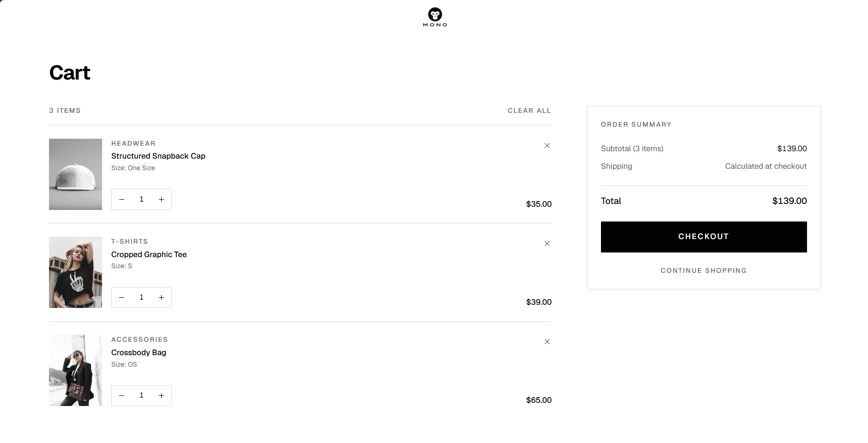Open the Crossbody Bag thumbnail image
This screenshot has width=868, height=443.
click(75, 370)
